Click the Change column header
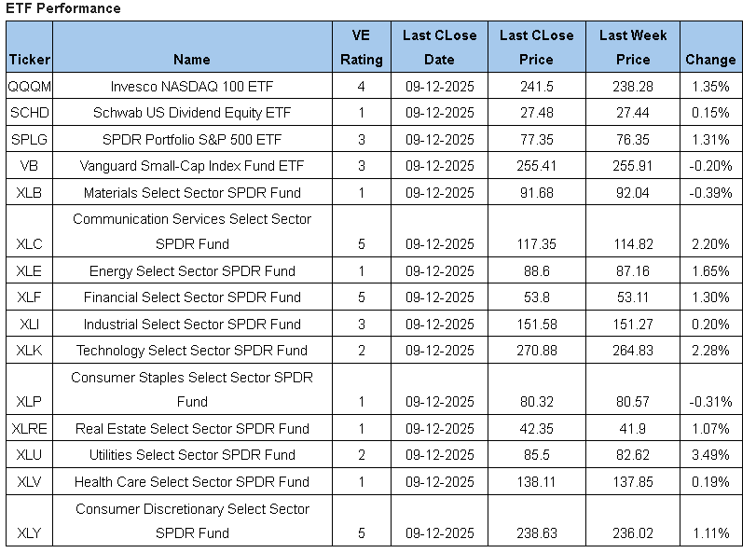 [710, 60]
